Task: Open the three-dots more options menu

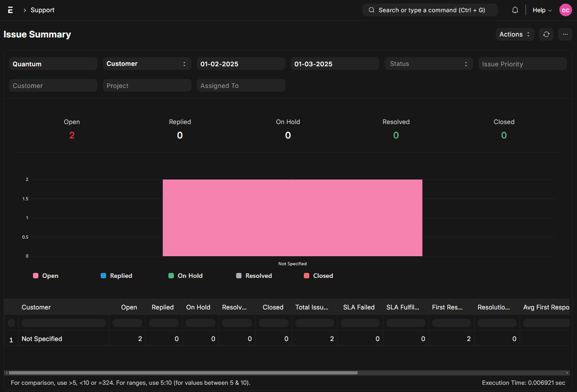Action: coord(565,34)
